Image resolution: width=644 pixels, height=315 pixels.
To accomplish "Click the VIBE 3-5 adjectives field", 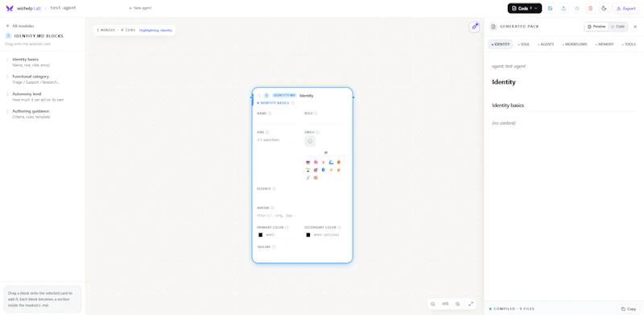I will 278,140.
